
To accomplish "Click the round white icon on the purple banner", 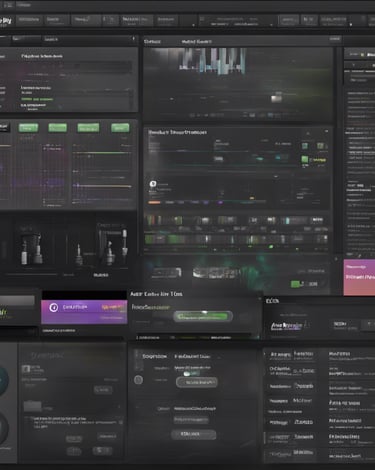I will click(54, 307).
